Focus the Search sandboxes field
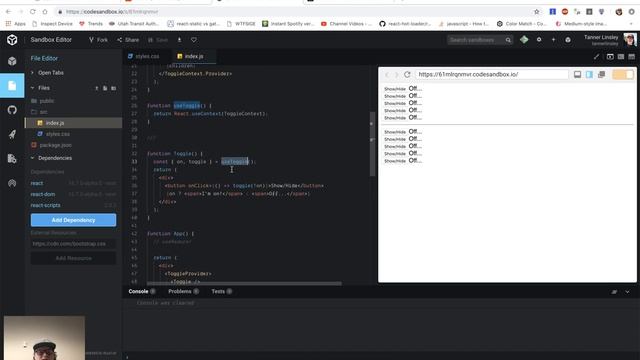This screenshot has height=360, width=640. point(480,40)
